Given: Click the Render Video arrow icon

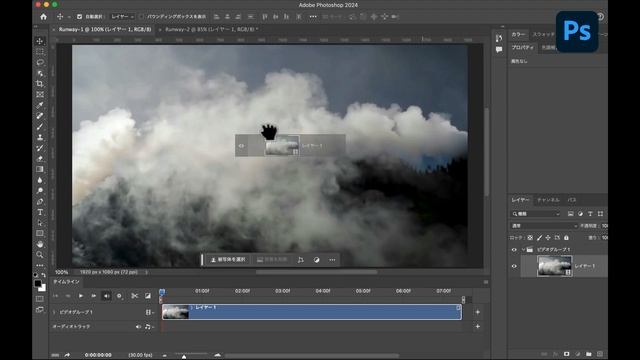Looking at the screenshot, I should pyautogui.click(x=67, y=355).
